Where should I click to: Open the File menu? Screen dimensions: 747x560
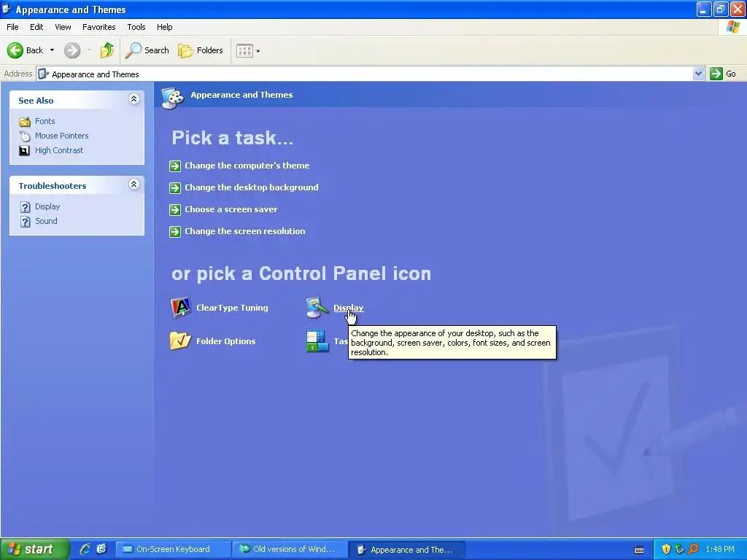click(x=12, y=27)
